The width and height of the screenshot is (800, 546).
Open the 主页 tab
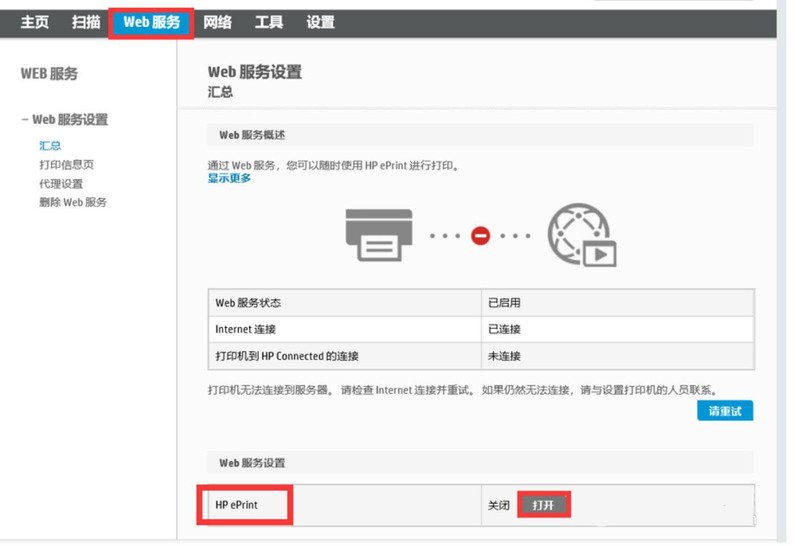click(x=35, y=22)
